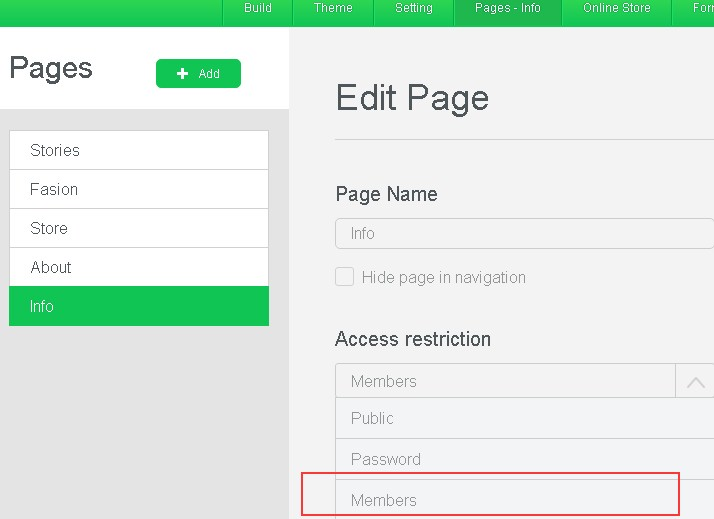Open the Store page entry

point(139,228)
